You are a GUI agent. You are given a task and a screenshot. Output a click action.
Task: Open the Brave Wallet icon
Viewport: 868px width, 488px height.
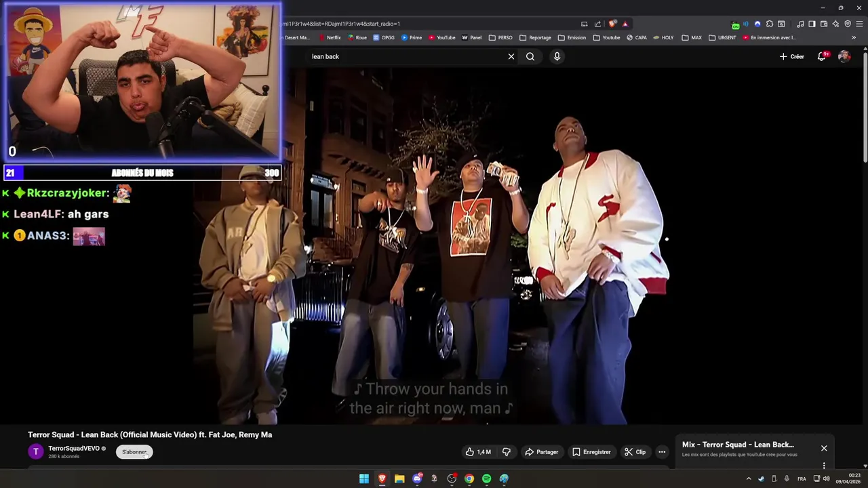coord(824,24)
